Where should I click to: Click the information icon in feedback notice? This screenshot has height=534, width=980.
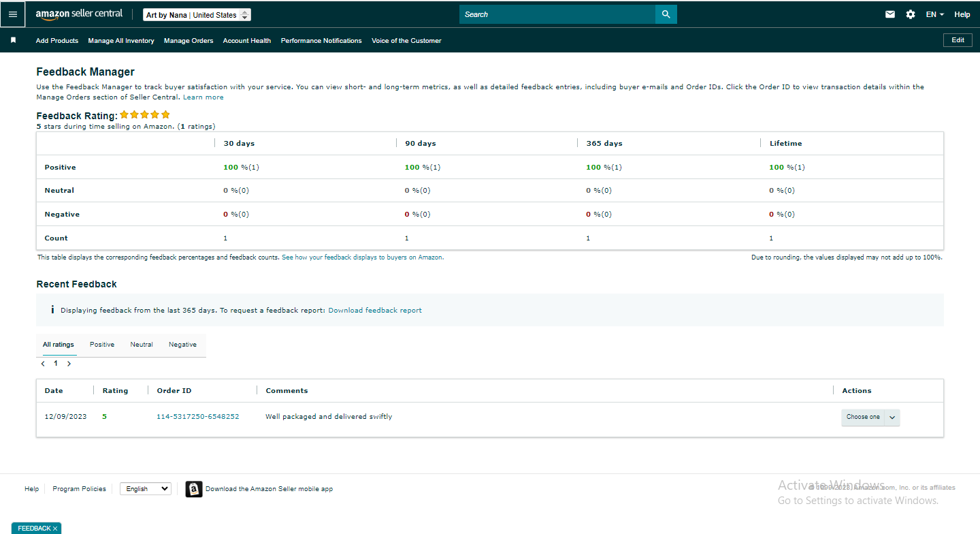click(52, 310)
